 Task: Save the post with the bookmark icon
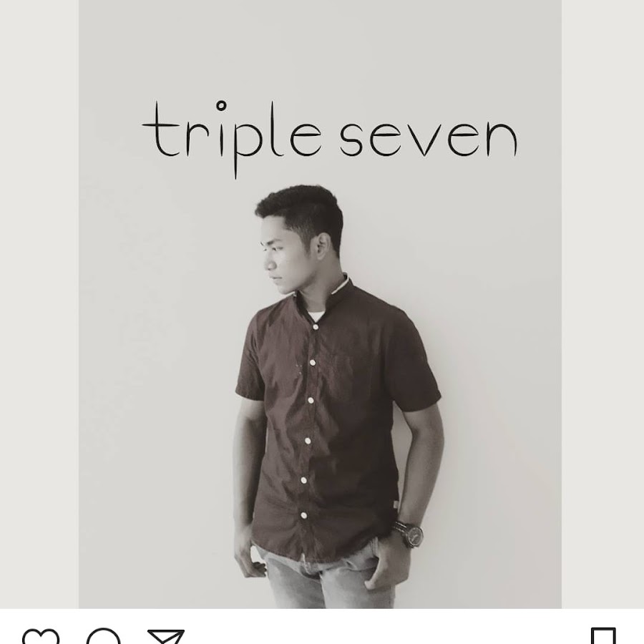[x=603, y=636]
